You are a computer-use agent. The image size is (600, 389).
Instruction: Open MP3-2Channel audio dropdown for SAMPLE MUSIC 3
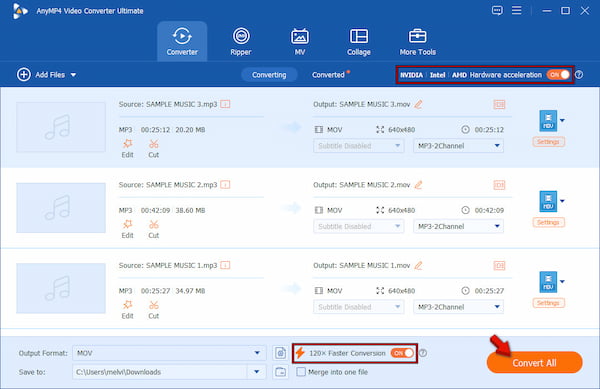pyautogui.click(x=458, y=146)
